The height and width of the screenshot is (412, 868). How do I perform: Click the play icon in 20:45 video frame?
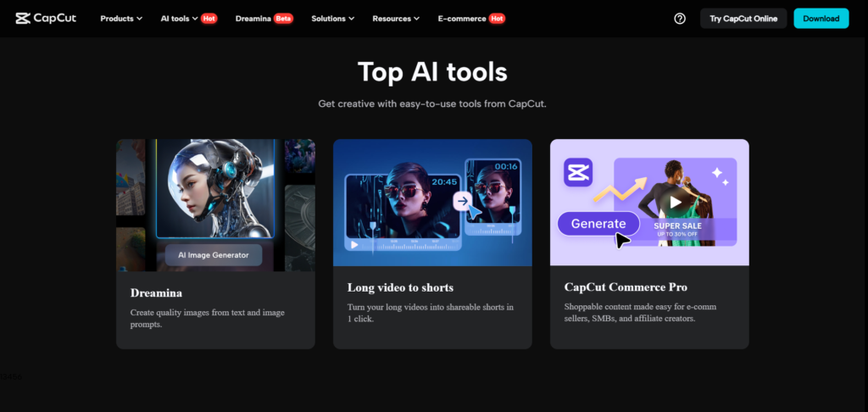coord(354,244)
